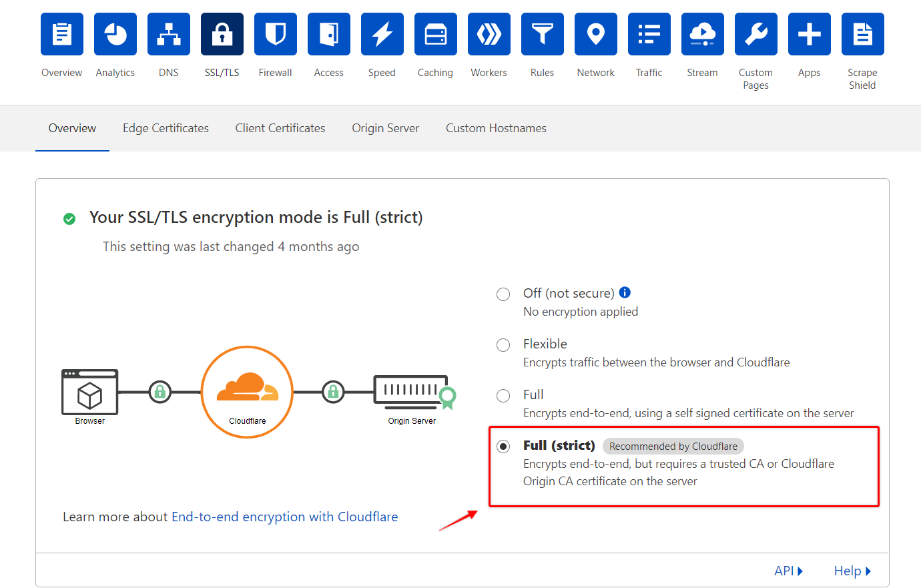Click the green checkmark status icon
This screenshot has height=588, width=921.
(69, 219)
